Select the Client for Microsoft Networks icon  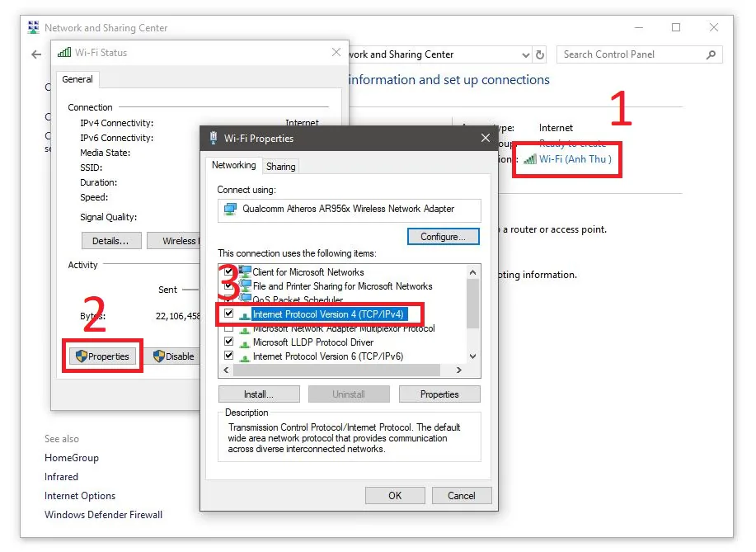[x=245, y=271]
